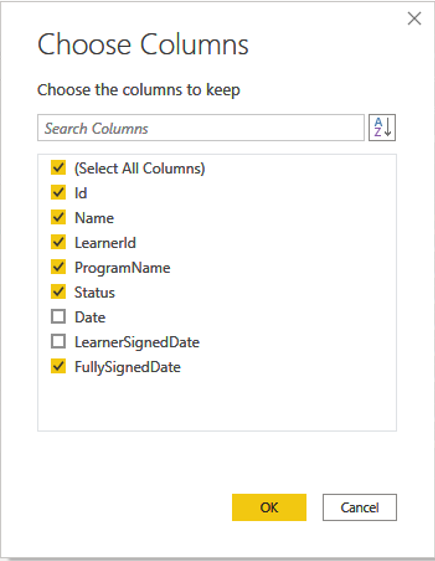
Task: Click the Cancel button
Action: point(360,507)
